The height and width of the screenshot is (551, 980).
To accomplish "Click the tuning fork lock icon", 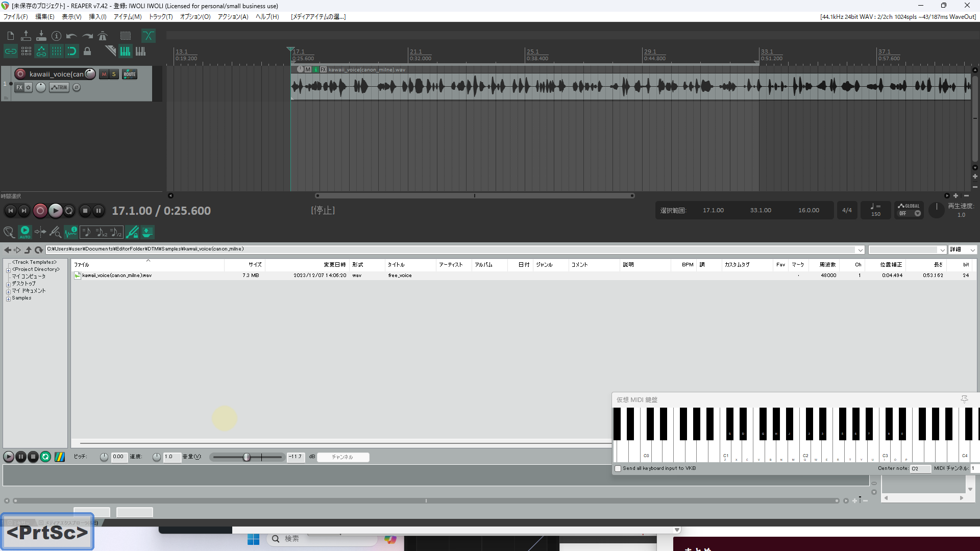I will coord(132,233).
